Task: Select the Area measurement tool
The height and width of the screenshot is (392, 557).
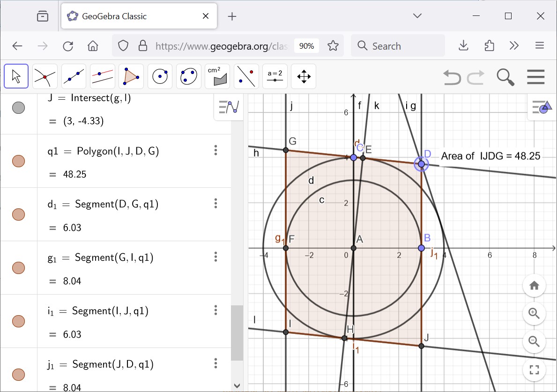Action: pos(217,76)
